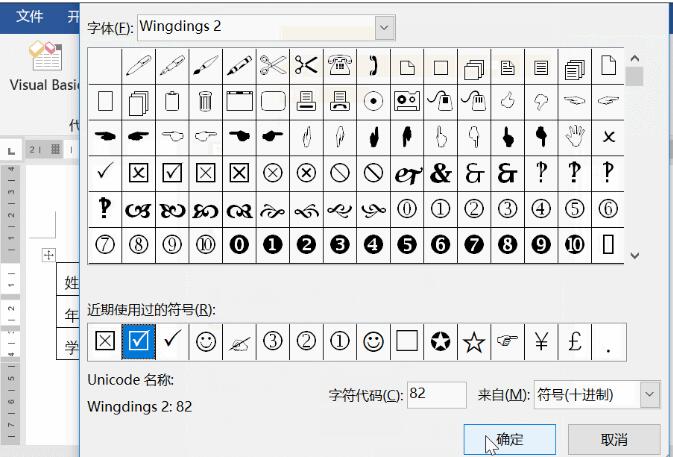The image size is (673, 457).
Task: Select the small X mark symbol
Action: [x=608, y=137]
